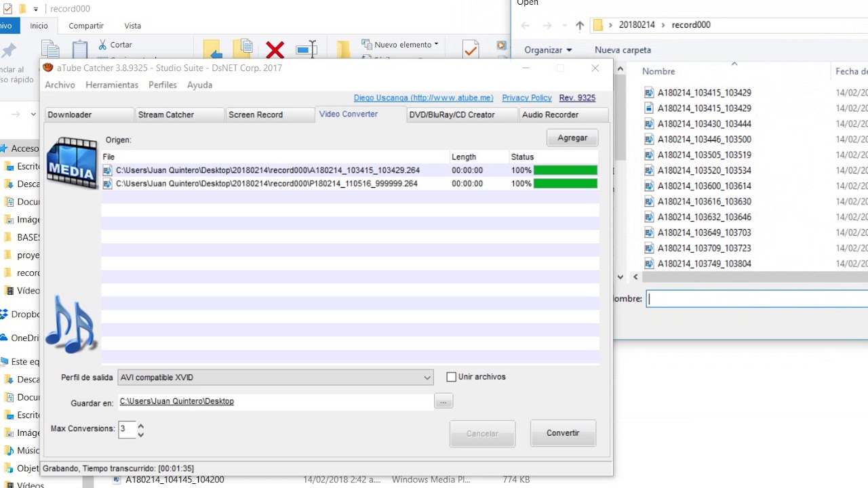Toggle the properties checkbox icon in Explorer title bar

tap(8, 9)
